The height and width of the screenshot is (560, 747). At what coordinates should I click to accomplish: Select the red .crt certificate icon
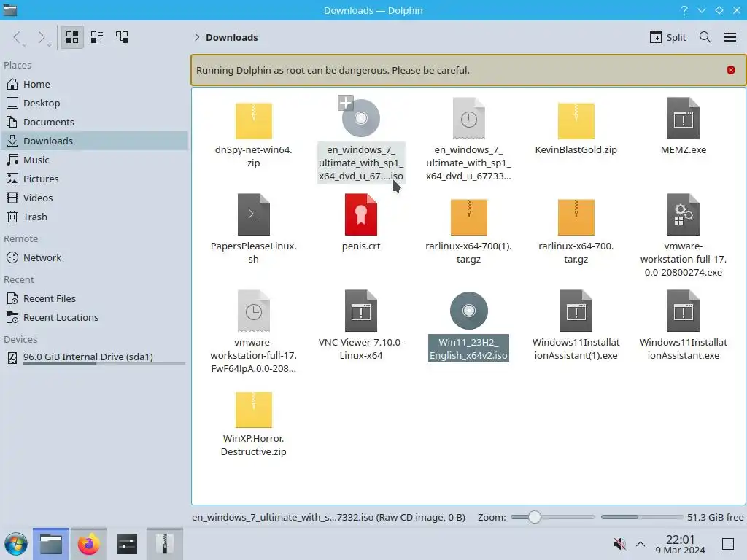[x=361, y=214]
